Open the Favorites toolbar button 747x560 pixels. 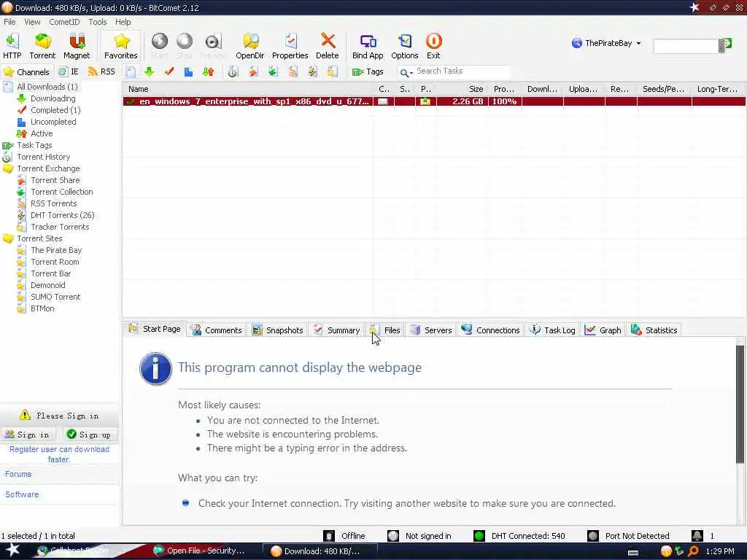pyautogui.click(x=121, y=46)
